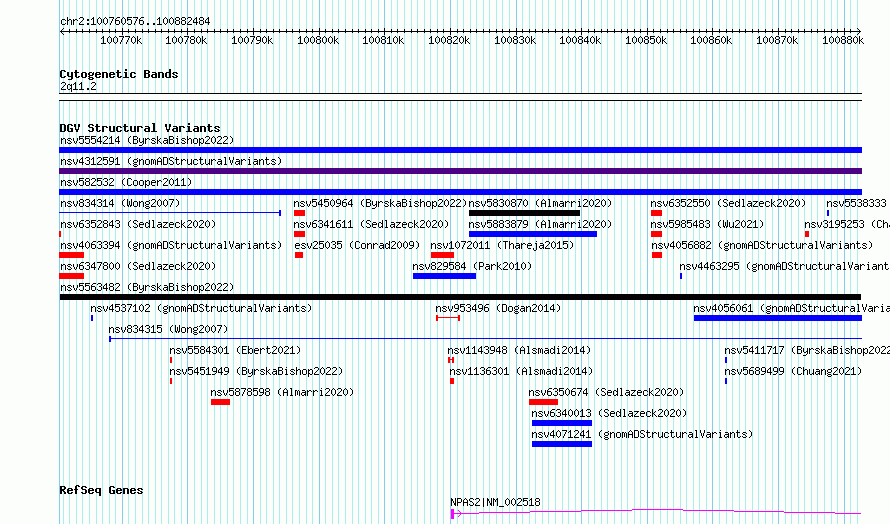Click the nsv6352843 (Sedlazeck2020) label

point(138,224)
